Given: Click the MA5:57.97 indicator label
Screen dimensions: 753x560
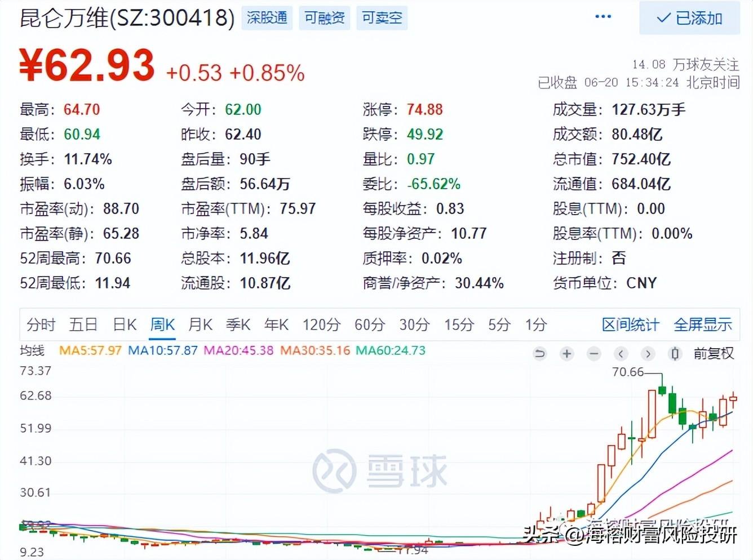Looking at the screenshot, I should click(90, 350).
